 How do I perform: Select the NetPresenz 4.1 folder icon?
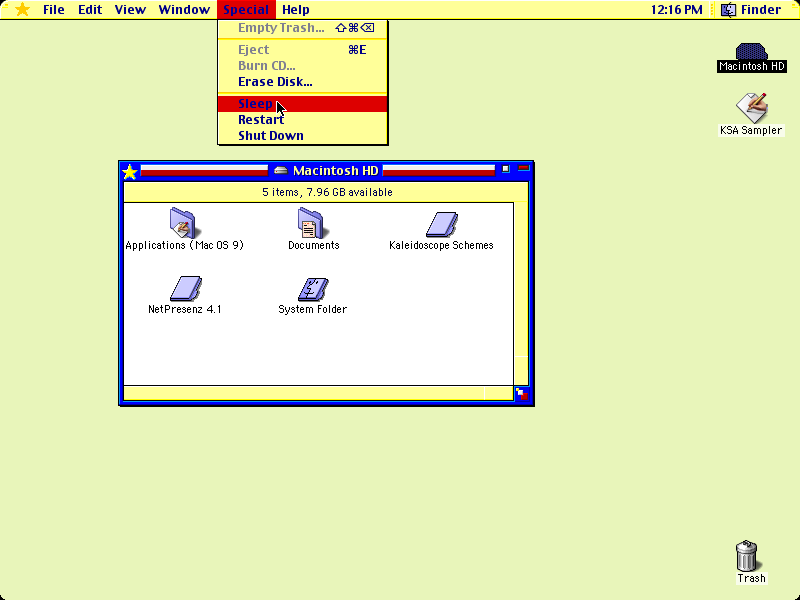[x=185, y=295]
